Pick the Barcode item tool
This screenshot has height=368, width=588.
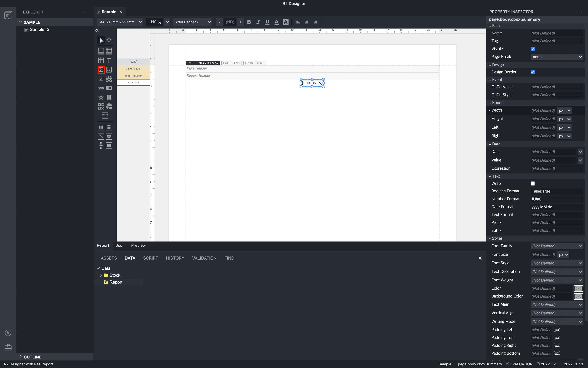click(109, 97)
